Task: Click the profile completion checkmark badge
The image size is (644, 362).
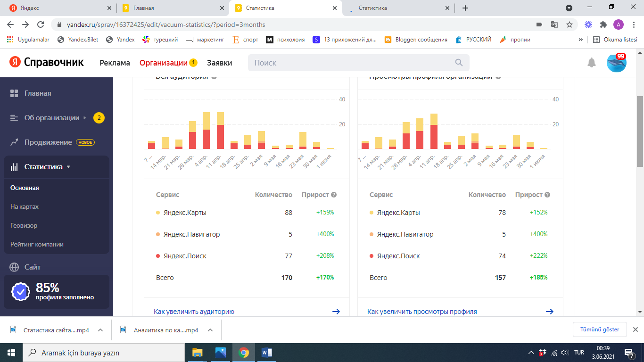Action: (x=21, y=292)
